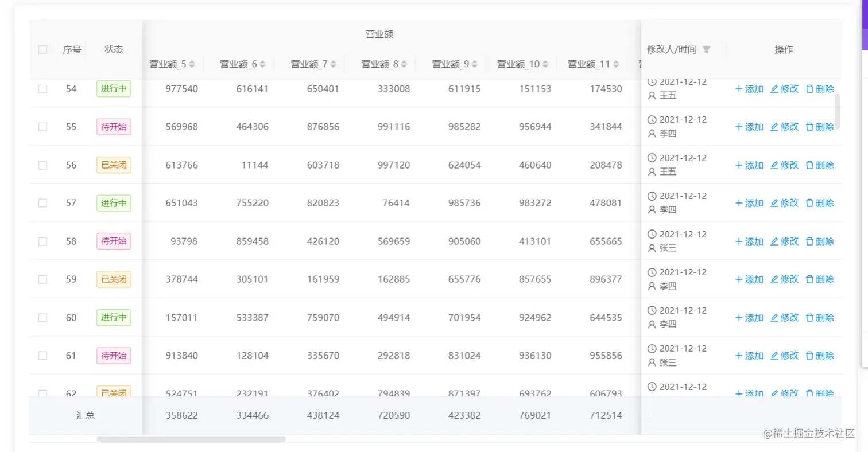Image resolution: width=868 pixels, height=452 pixels.
Task: Check the checkbox for row 54
Action: click(42, 89)
